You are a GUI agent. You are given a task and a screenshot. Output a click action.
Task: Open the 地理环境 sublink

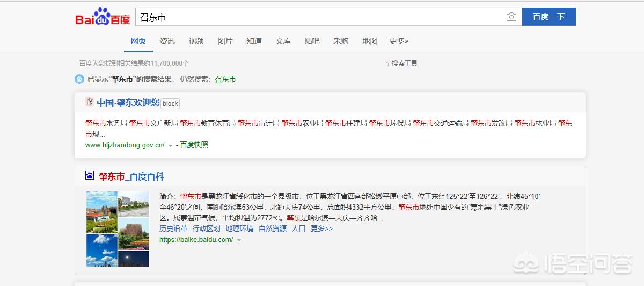pos(239,228)
